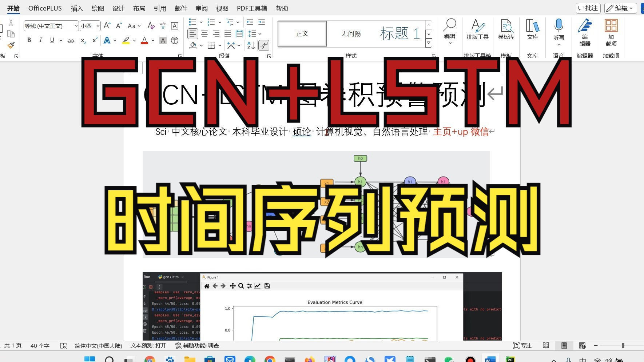The height and width of the screenshot is (362, 644).
Task: Justify paragraph text
Action: coord(228,34)
